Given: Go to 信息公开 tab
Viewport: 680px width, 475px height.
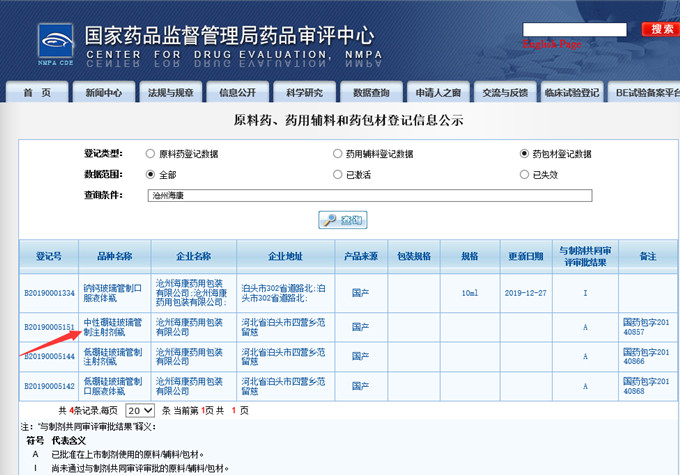Looking at the screenshot, I should coord(237,93).
